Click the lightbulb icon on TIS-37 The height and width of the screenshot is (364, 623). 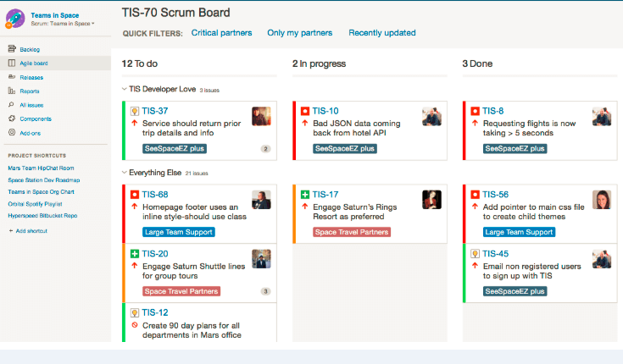tap(135, 111)
